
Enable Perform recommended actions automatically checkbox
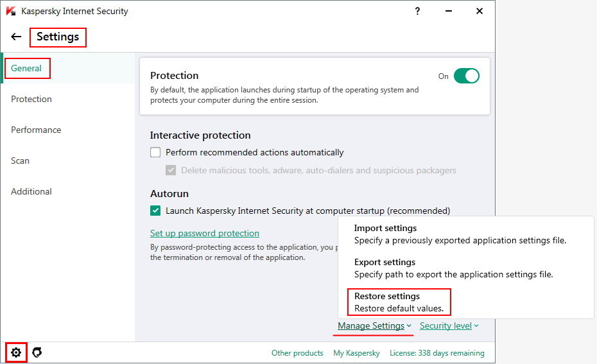click(x=155, y=153)
